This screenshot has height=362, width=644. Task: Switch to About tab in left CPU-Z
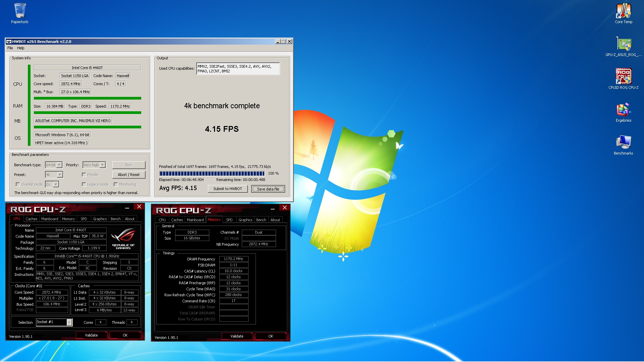[x=130, y=219]
